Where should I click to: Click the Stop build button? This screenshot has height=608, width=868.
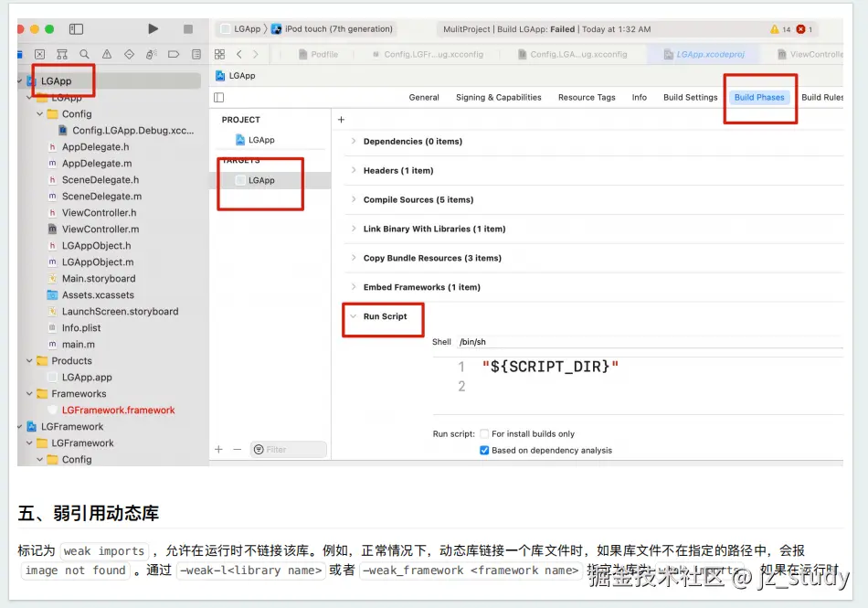coord(188,28)
